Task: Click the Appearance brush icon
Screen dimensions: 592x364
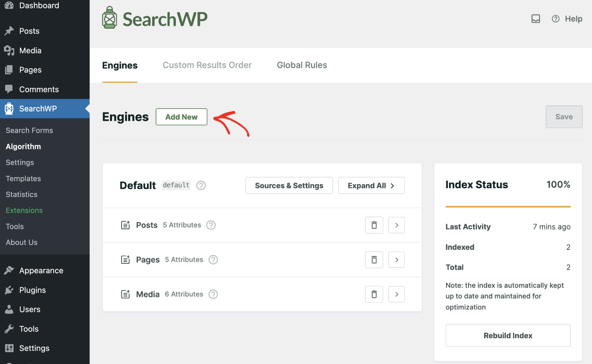Action: (x=9, y=271)
